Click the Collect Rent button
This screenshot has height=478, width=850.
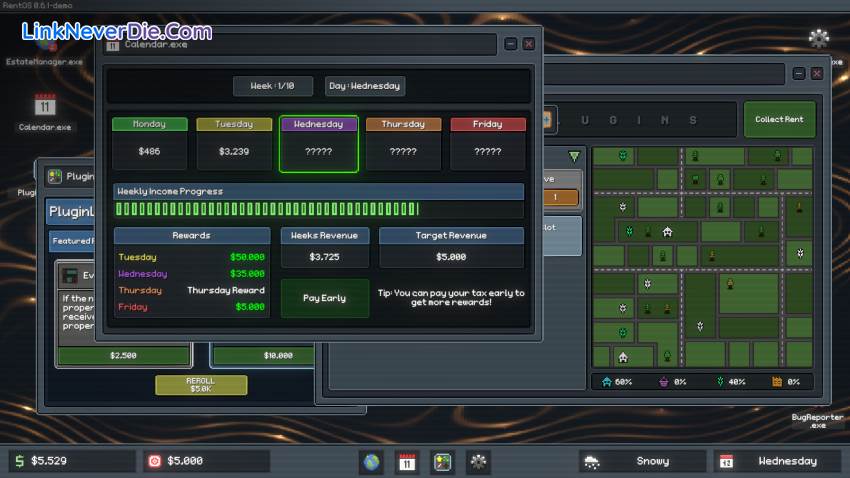pos(779,120)
